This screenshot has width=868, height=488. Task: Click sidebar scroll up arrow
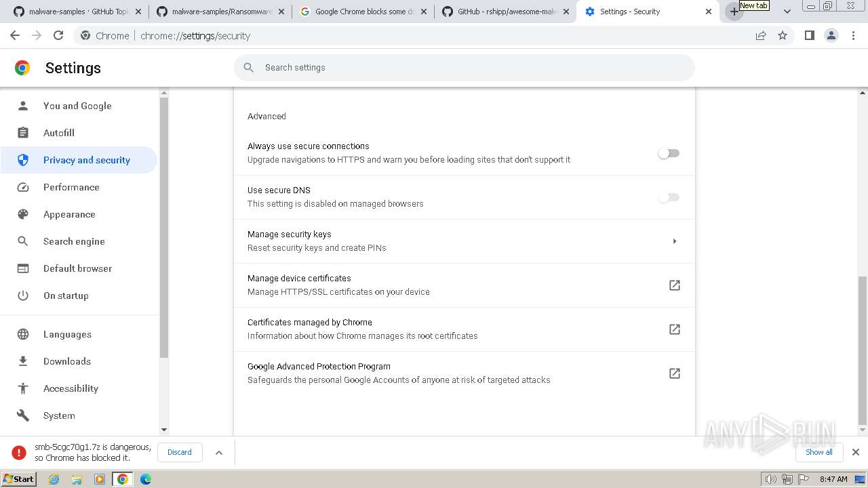163,93
